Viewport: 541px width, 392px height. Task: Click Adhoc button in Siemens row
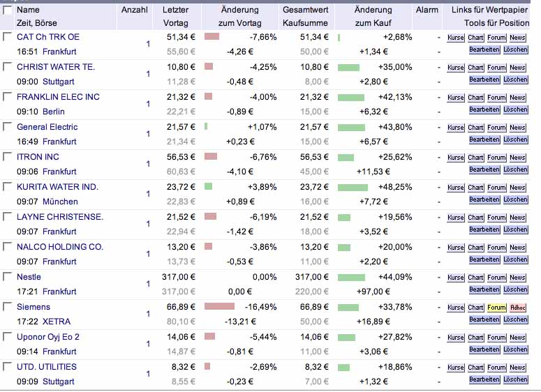pos(517,308)
